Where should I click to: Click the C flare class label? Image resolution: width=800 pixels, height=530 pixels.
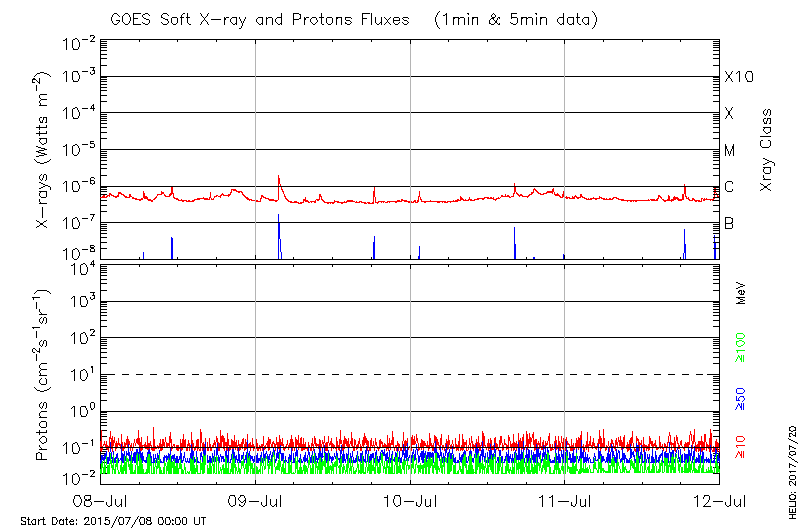729,187
